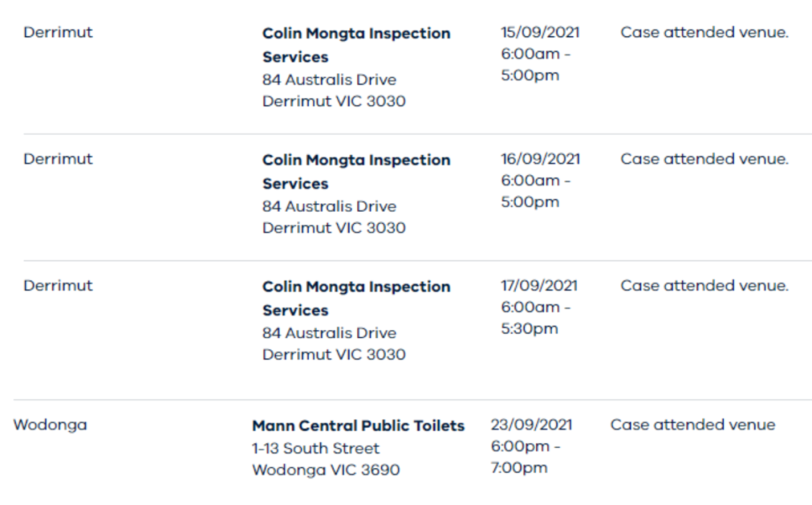Click the Wodonga row 'Case attended venue' note

(x=693, y=425)
